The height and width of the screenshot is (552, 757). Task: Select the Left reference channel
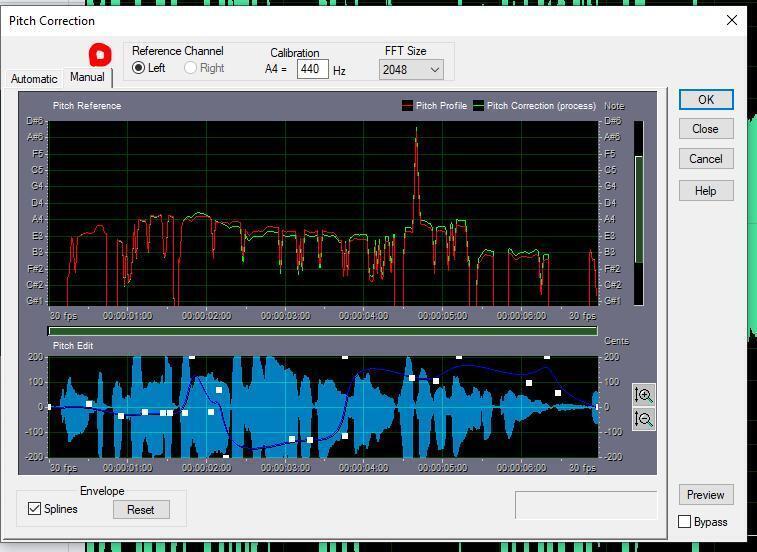(x=139, y=68)
